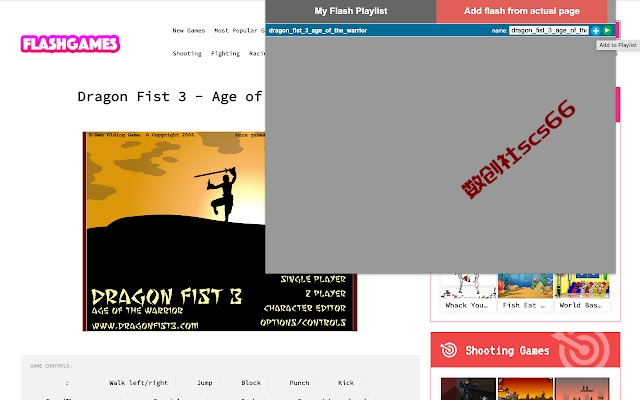Click the GAME CONTROLS label
The height and width of the screenshot is (400, 640).
tap(51, 366)
